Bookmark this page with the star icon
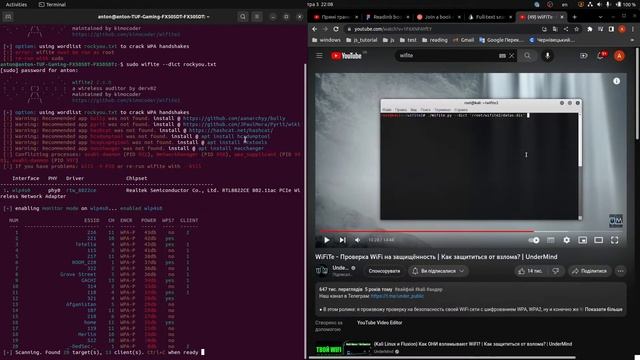Screen dimensions: 640x360 point(576,29)
